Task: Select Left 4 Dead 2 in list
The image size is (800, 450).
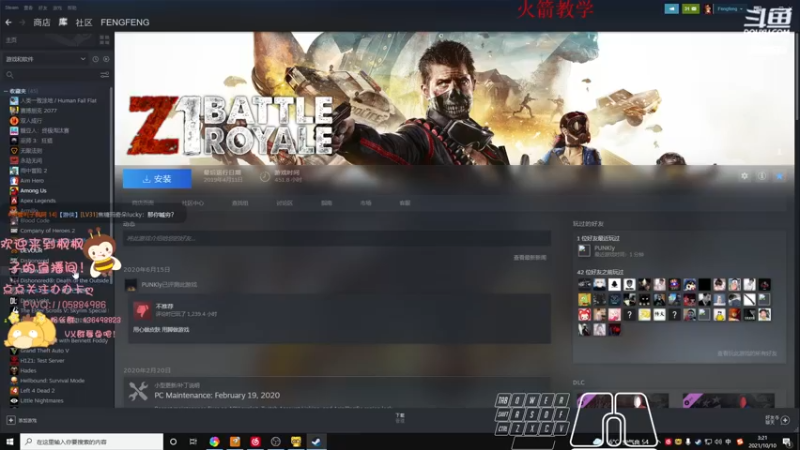Action: pos(37,391)
